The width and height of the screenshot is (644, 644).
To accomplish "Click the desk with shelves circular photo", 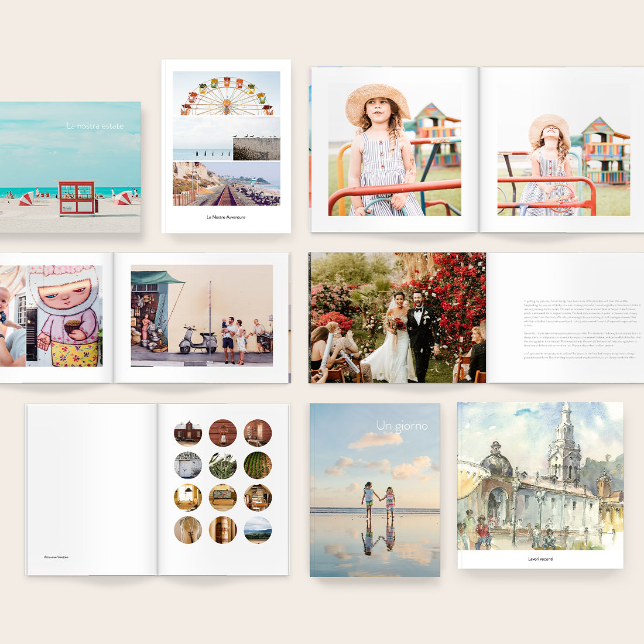I will 258,498.
